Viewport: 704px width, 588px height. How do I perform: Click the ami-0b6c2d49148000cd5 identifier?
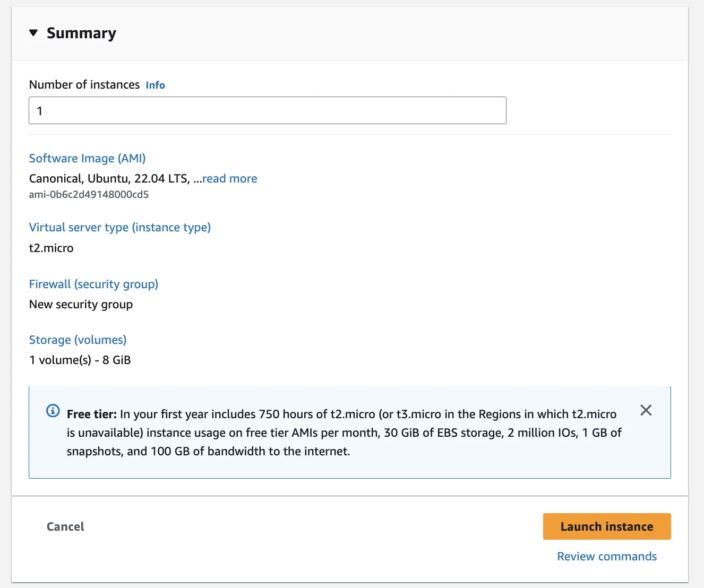(89, 195)
